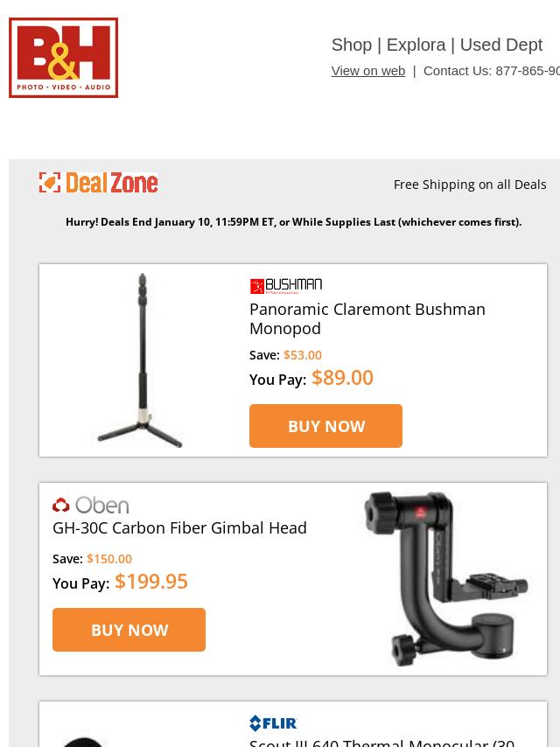The image size is (560, 747).
Task: Open the View on web link
Action: click(368, 71)
